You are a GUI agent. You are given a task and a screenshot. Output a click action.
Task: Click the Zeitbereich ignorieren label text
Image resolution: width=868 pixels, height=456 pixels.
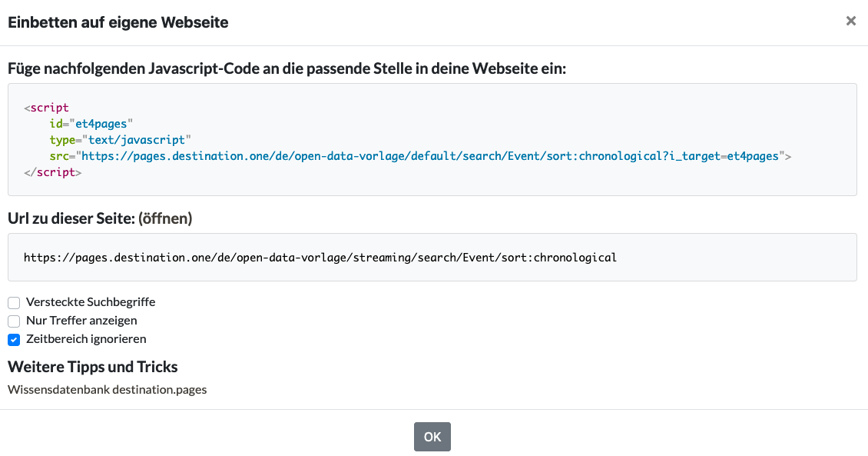point(86,338)
